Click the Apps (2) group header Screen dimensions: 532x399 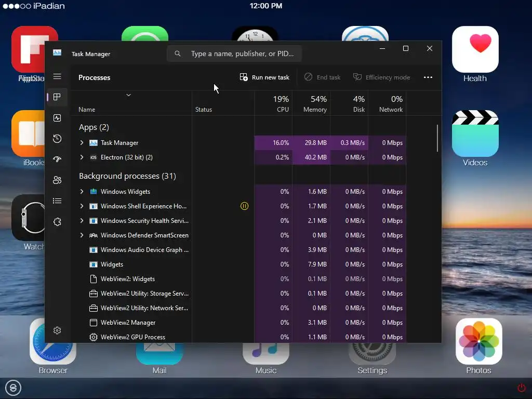click(94, 127)
